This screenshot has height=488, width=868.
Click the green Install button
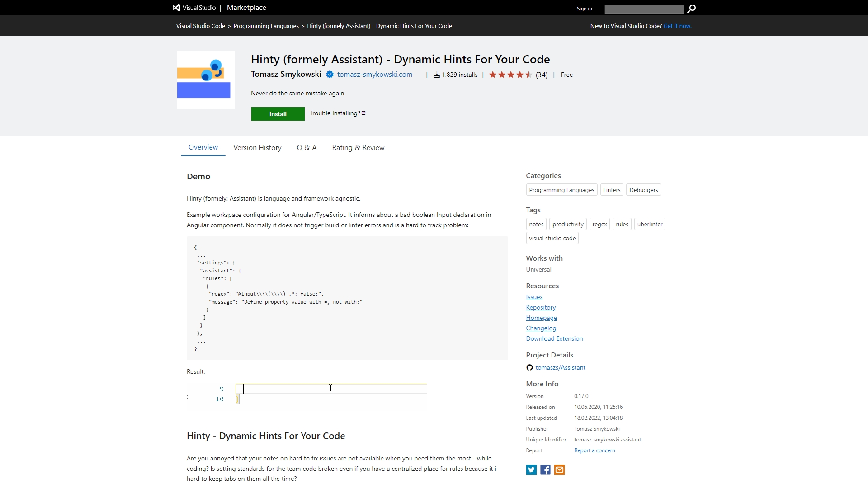[x=278, y=114]
